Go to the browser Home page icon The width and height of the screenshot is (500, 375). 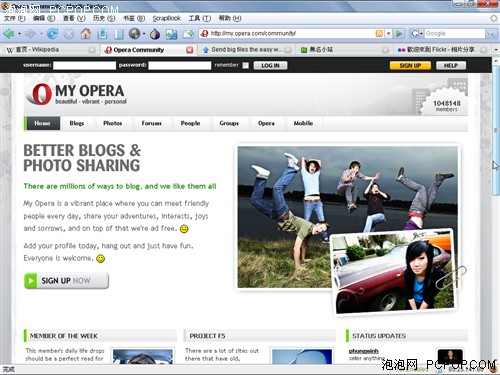pos(86,33)
